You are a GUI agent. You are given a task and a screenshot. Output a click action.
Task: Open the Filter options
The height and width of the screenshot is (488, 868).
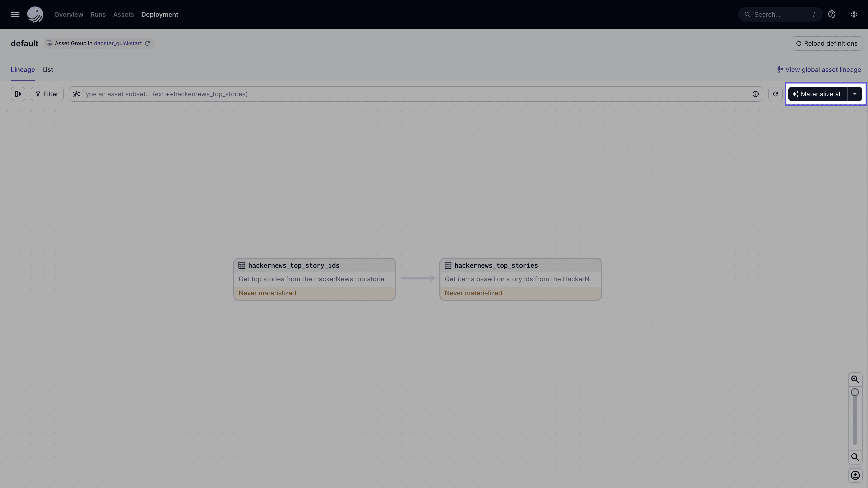47,94
